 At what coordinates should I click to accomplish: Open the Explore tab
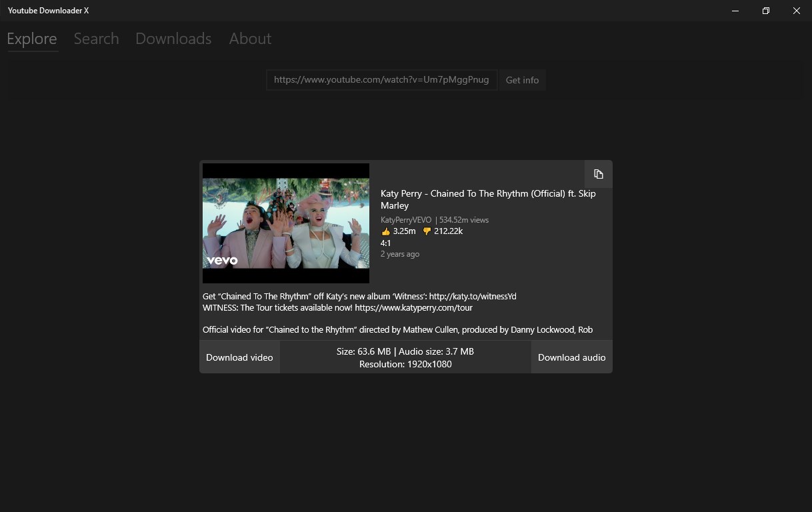32,39
